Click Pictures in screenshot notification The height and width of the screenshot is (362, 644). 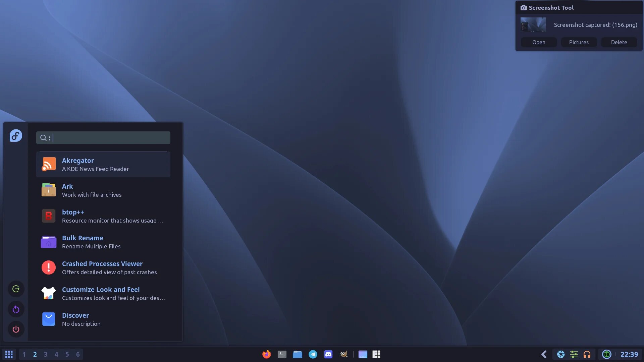coord(579,42)
